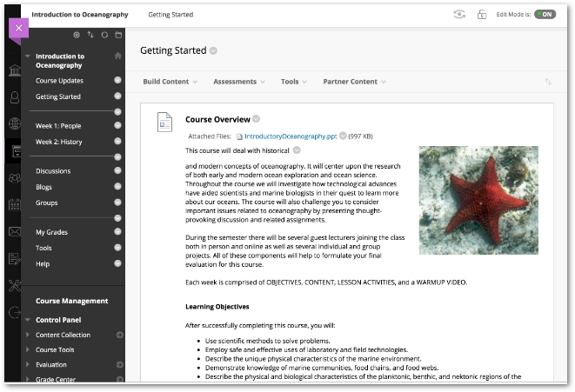Screen dimensions: 575x392
Task: Click the ppt file icon beside attached file
Action: tap(239, 136)
